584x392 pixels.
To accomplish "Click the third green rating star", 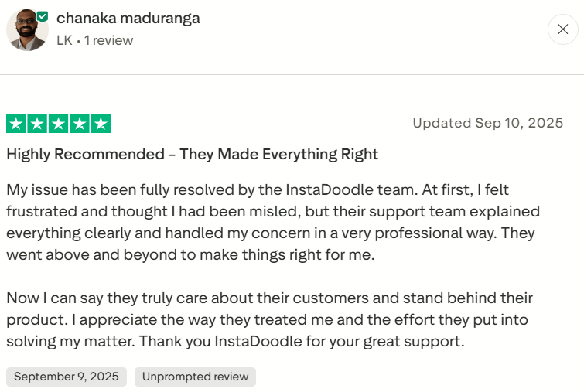I will [x=59, y=123].
